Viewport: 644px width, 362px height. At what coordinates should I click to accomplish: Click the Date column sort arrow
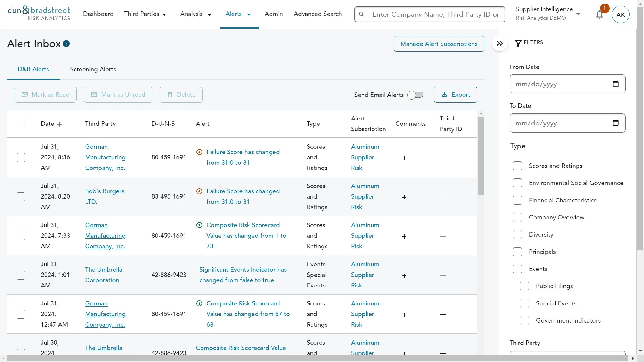click(60, 124)
